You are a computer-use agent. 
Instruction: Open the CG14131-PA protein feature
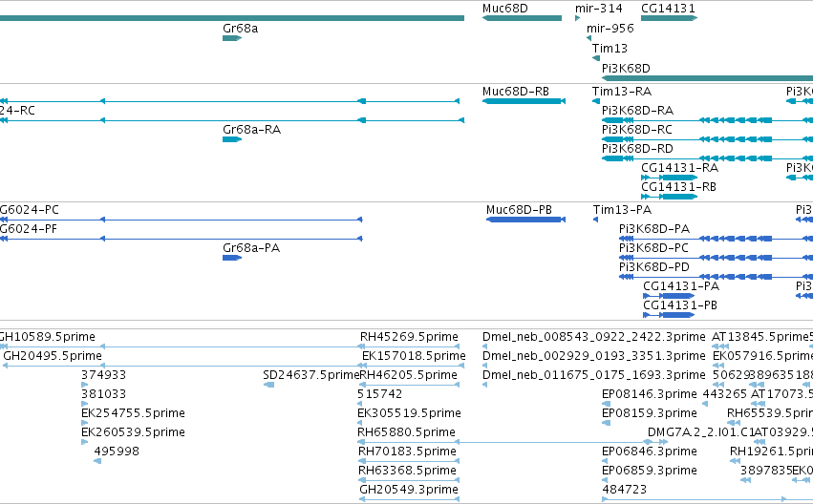click(x=681, y=286)
